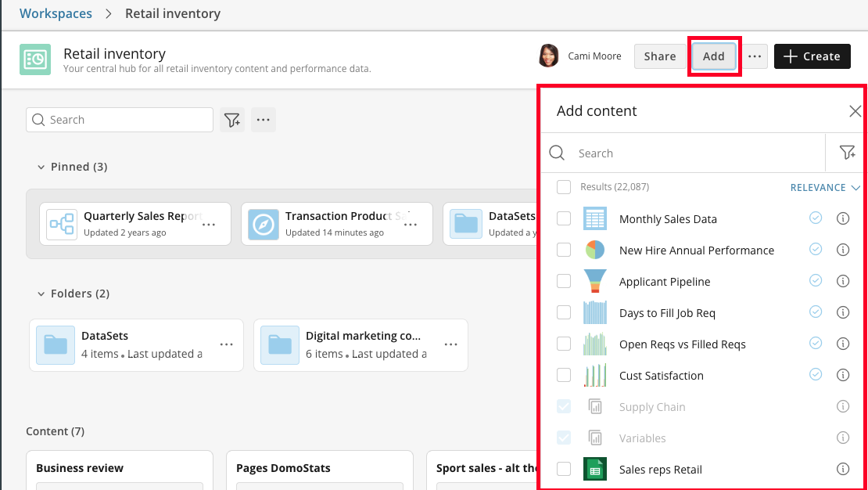Open the RELEVANCE sort dropdown
This screenshot has height=490, width=868.
[x=825, y=188]
